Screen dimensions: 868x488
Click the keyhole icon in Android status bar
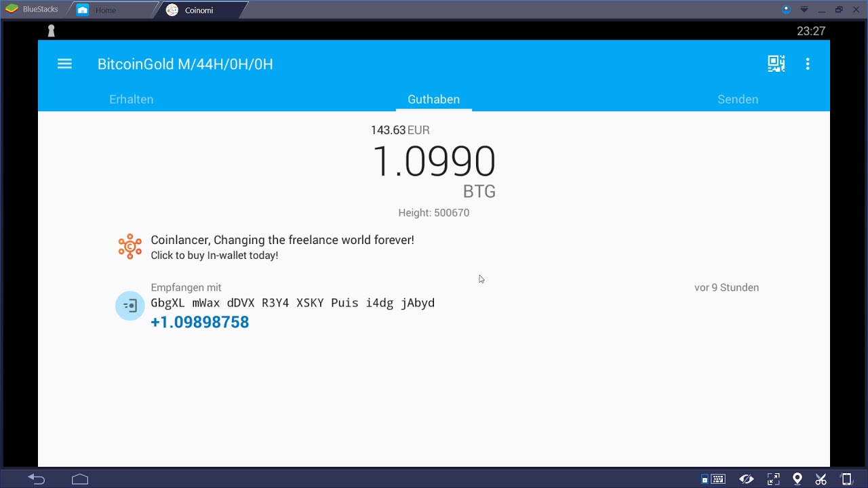point(51,30)
